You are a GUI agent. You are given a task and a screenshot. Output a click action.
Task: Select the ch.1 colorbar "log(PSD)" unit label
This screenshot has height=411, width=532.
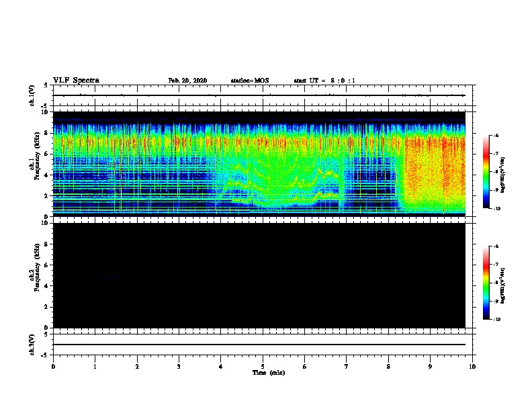503,175
